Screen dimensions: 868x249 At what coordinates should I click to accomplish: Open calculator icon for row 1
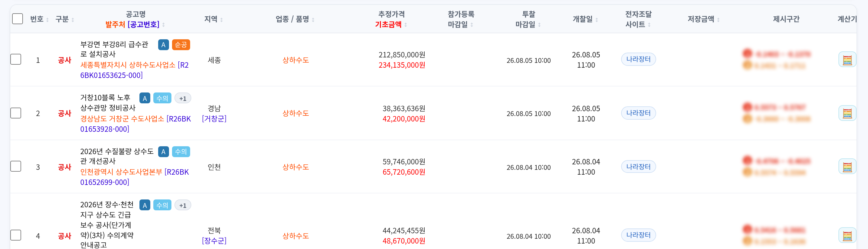pyautogui.click(x=847, y=60)
